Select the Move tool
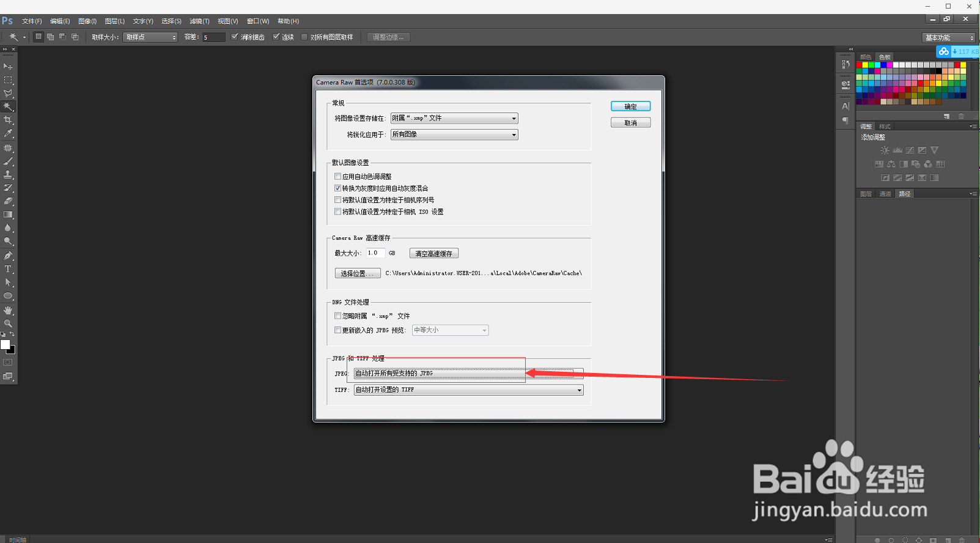This screenshot has width=980, height=543. [8, 67]
